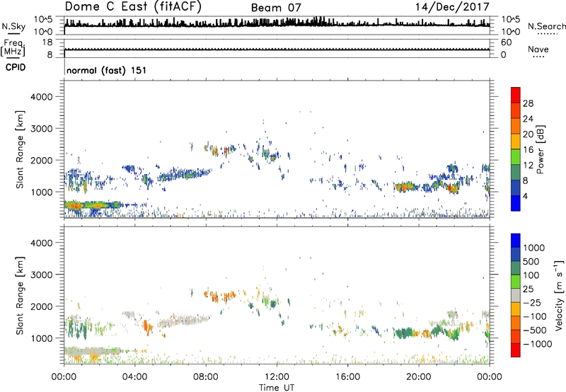This screenshot has height=392, width=566.
Task: Select the 'Freq. [MHz]' axis label
Action: pos(13,47)
